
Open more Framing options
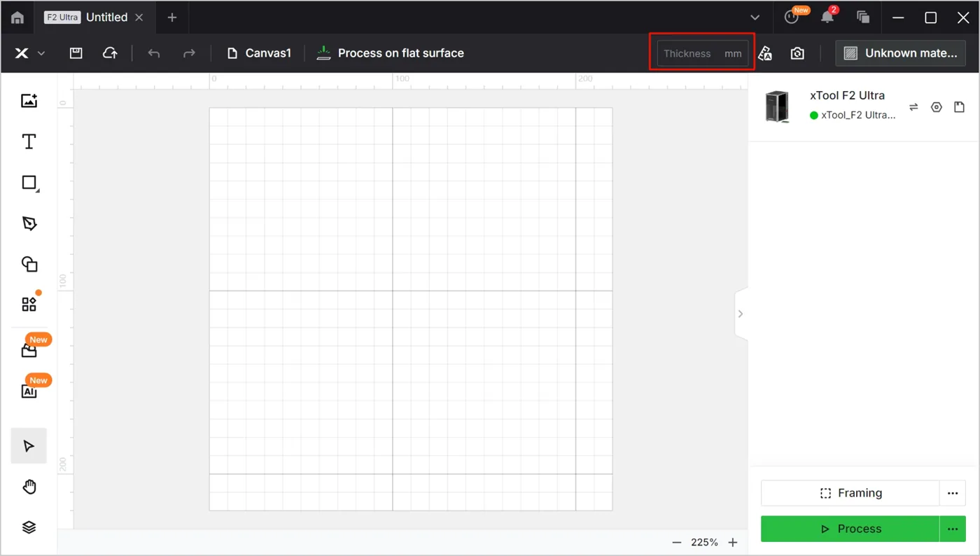click(953, 493)
